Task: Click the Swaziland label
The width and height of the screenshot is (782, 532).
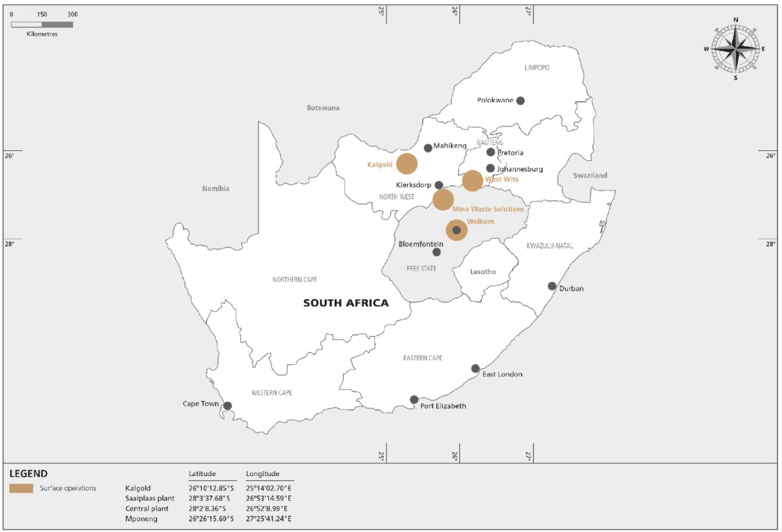Action: 591,175
